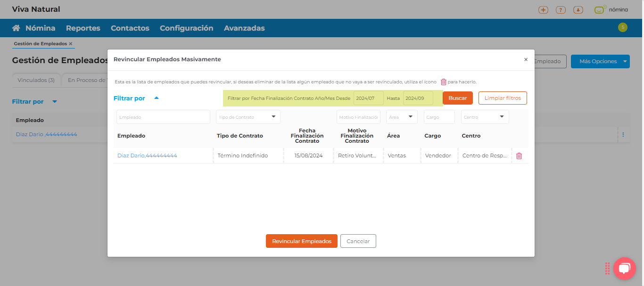The height and width of the screenshot is (286, 644).
Task: Open the Diaz Dario employee link in dialog
Action: click(147, 155)
